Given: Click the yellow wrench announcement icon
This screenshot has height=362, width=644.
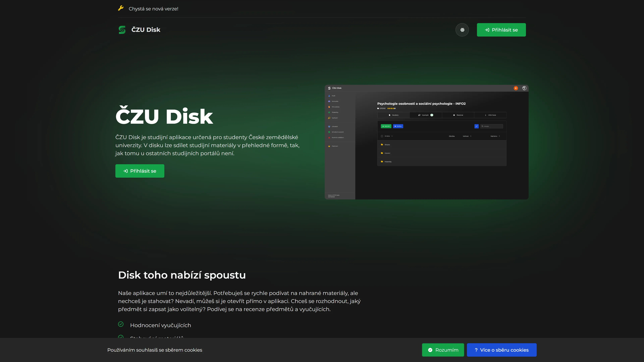Looking at the screenshot, I should 121,8.
